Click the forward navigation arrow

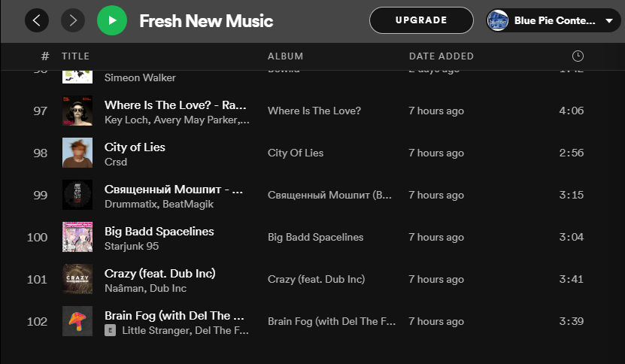[72, 20]
